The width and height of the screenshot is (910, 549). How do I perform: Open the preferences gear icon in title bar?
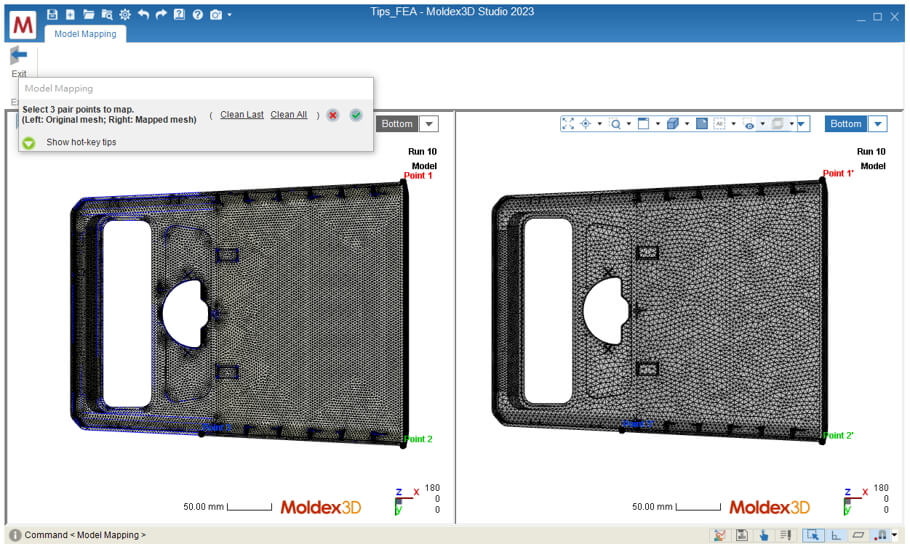click(x=125, y=14)
